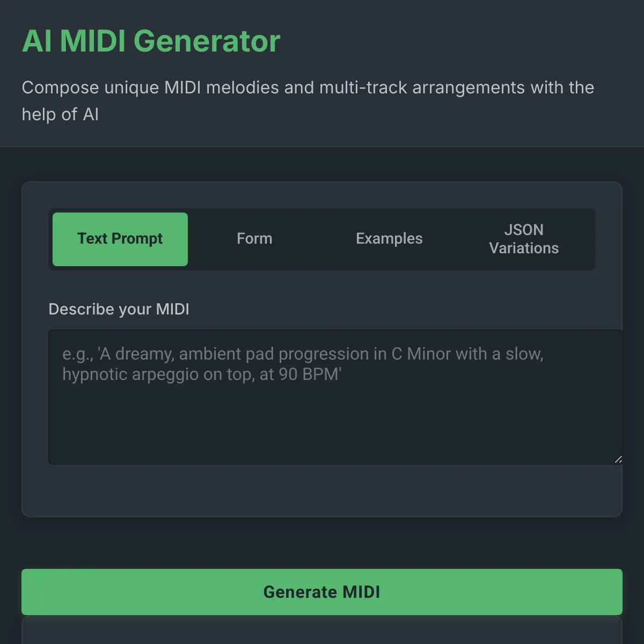This screenshot has height=644, width=644.
Task: Click blank space below the prompt textarea
Action: click(x=322, y=491)
